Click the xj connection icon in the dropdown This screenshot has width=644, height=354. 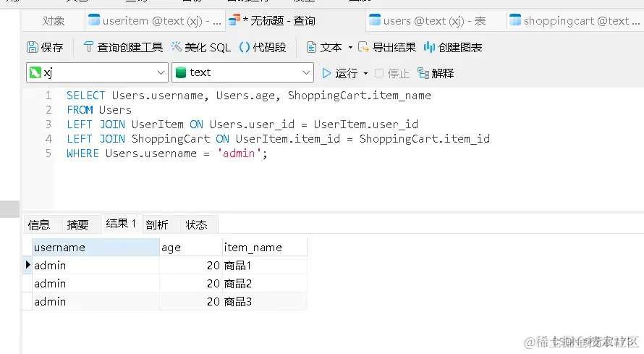coord(35,72)
